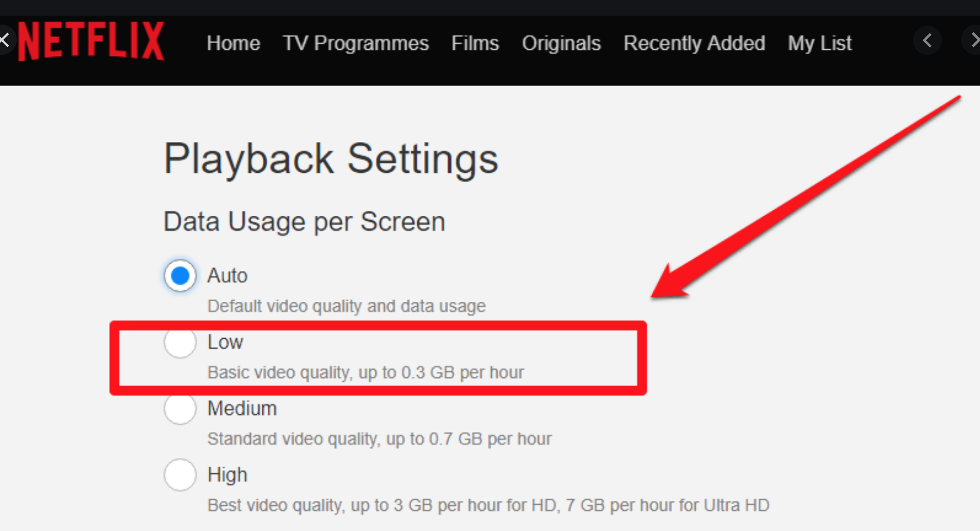Open the Films section
The height and width of the screenshot is (531, 980).
(475, 43)
